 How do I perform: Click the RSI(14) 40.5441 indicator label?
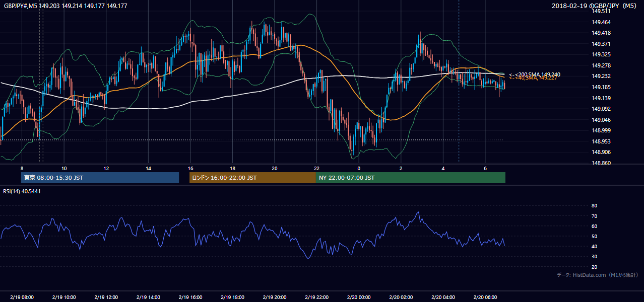22,191
